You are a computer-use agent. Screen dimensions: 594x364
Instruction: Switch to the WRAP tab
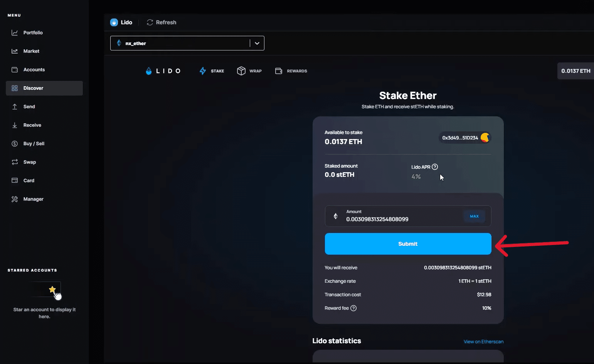[249, 71]
